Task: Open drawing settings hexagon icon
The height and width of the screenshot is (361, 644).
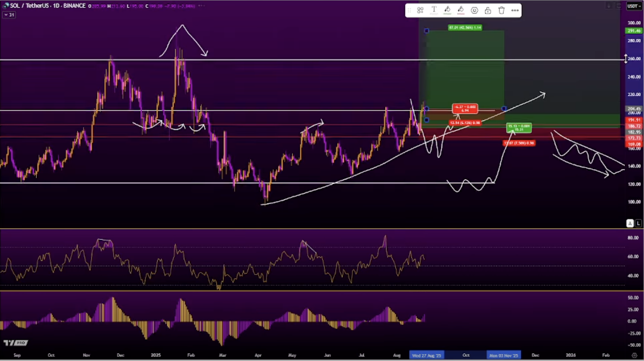Action: tap(474, 11)
